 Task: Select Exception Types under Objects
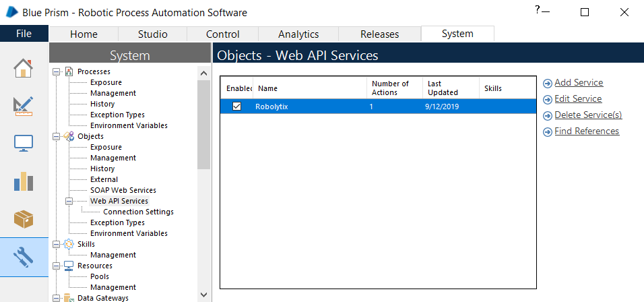[117, 222]
